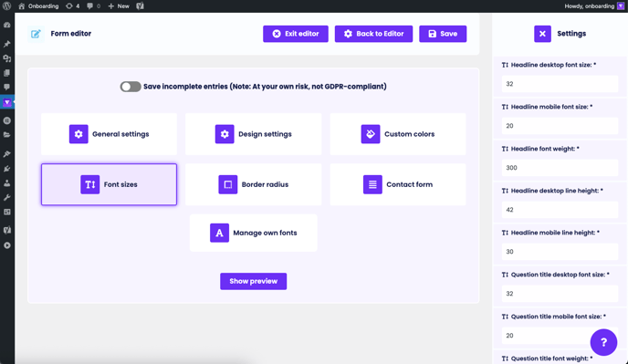The height and width of the screenshot is (364, 628).
Task: Open Yoast SEO icon in sidebar
Action: point(6,230)
